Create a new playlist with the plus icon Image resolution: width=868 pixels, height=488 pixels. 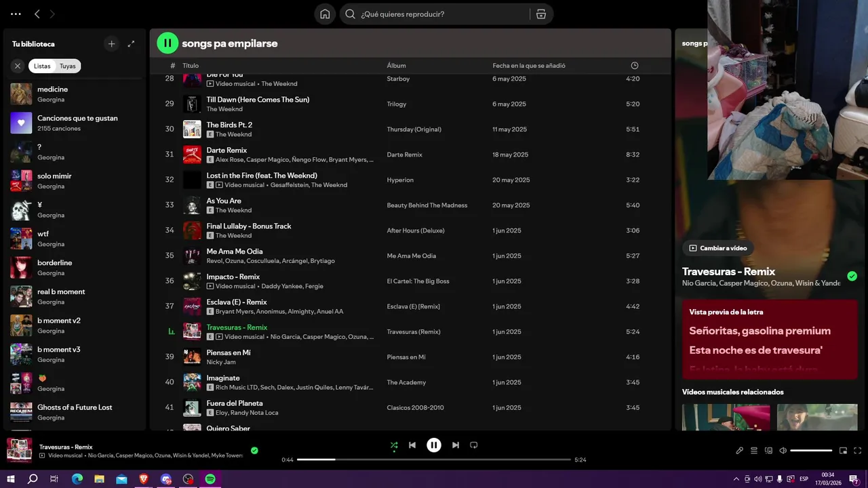(112, 44)
